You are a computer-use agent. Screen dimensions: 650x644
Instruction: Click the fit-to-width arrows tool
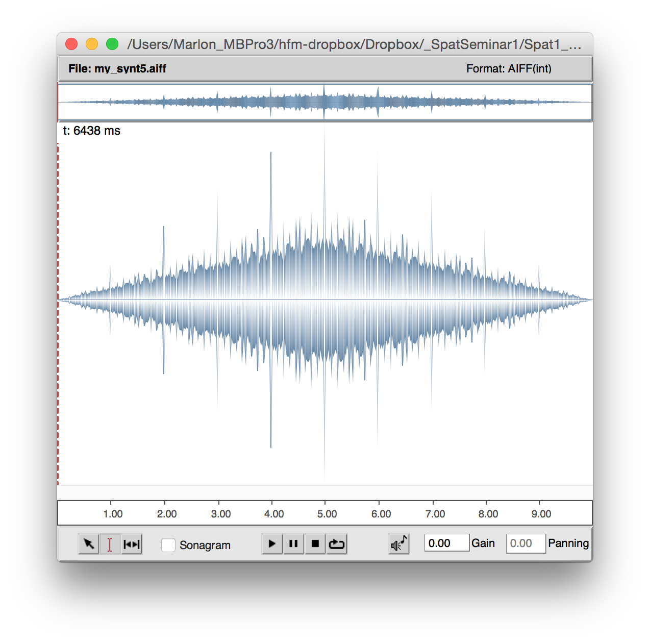point(132,544)
